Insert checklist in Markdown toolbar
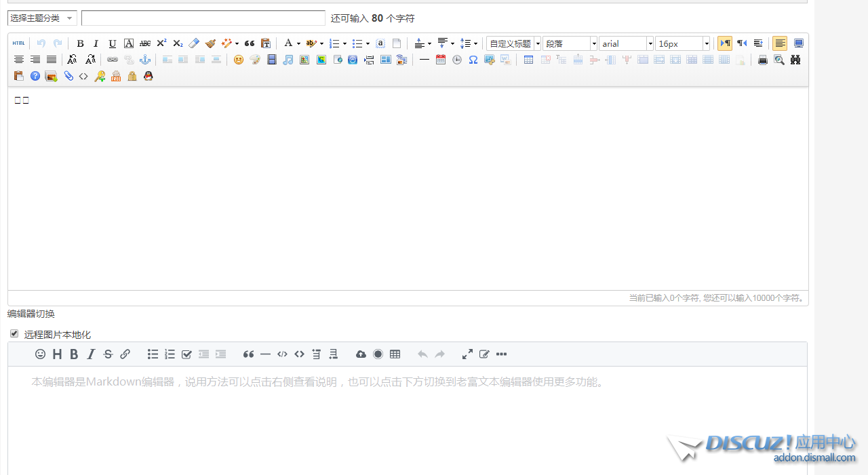This screenshot has height=475, width=868. 186,354
